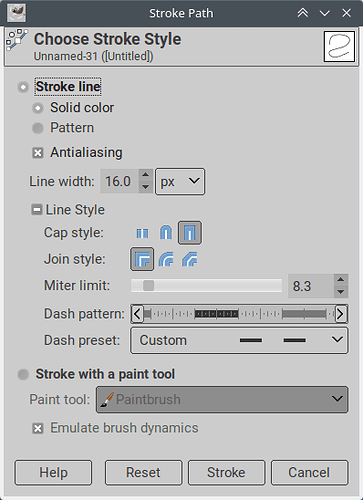
Task: Select the square cap style icon
Action: (190, 233)
